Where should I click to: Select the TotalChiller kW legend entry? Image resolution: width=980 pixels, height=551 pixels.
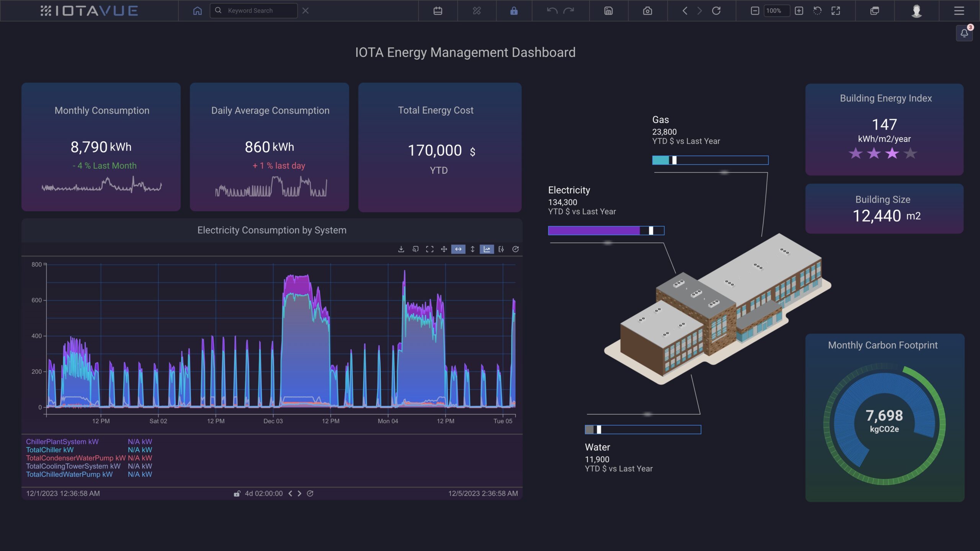tap(50, 450)
